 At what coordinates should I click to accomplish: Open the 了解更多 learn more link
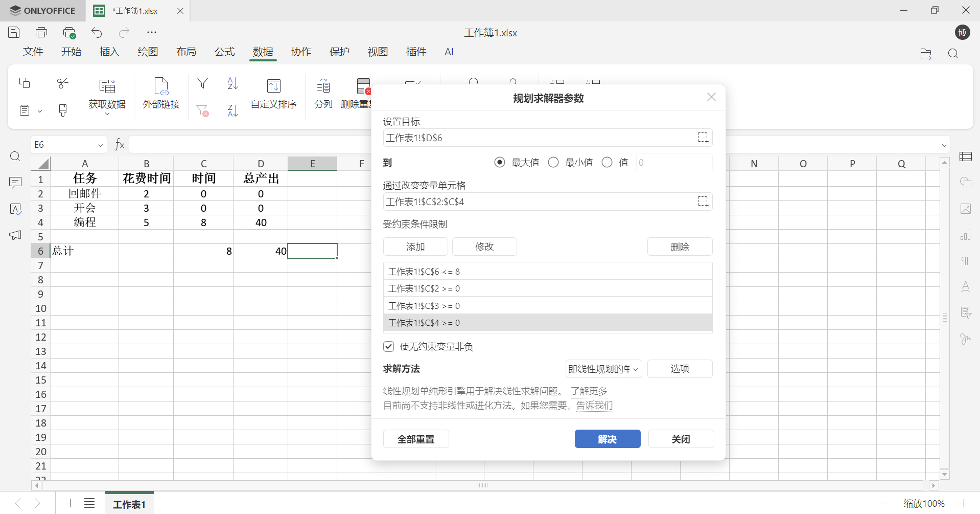point(589,391)
